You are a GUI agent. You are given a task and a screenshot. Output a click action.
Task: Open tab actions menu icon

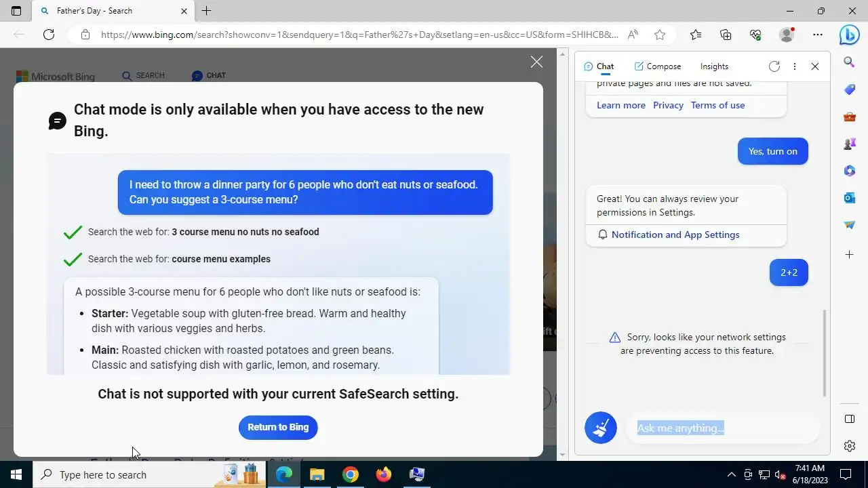point(16,11)
